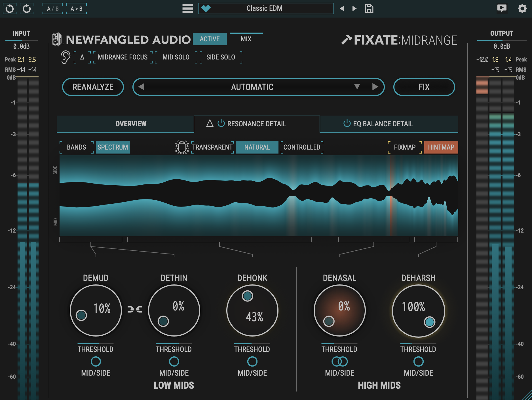Click the DEMUD knob
This screenshot has height=400, width=532.
click(96, 310)
